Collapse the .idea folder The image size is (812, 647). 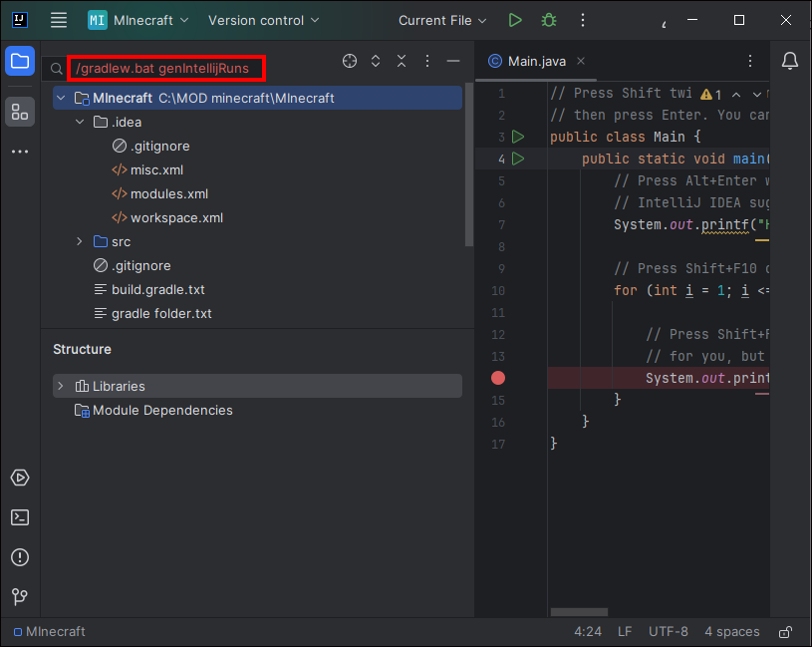tap(81, 123)
